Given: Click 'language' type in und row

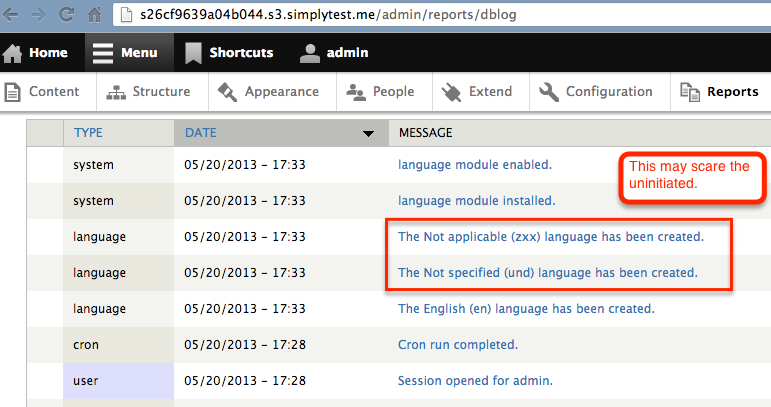Looking at the screenshot, I should tap(99, 273).
